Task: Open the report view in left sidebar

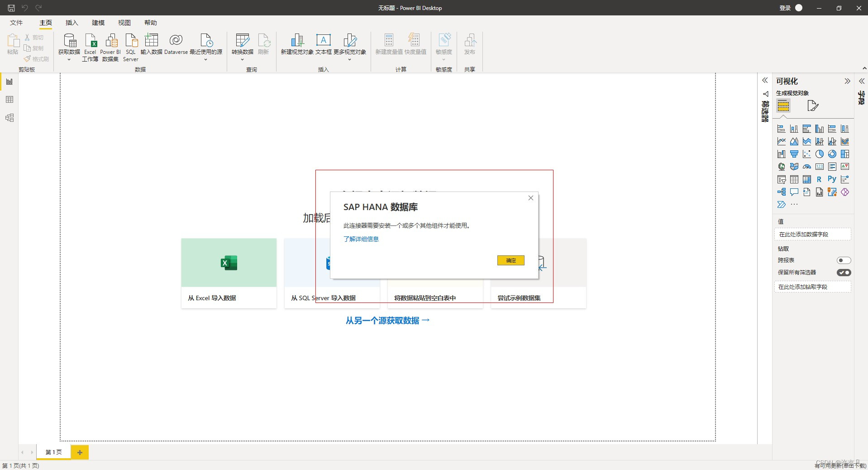Action: click(10, 82)
